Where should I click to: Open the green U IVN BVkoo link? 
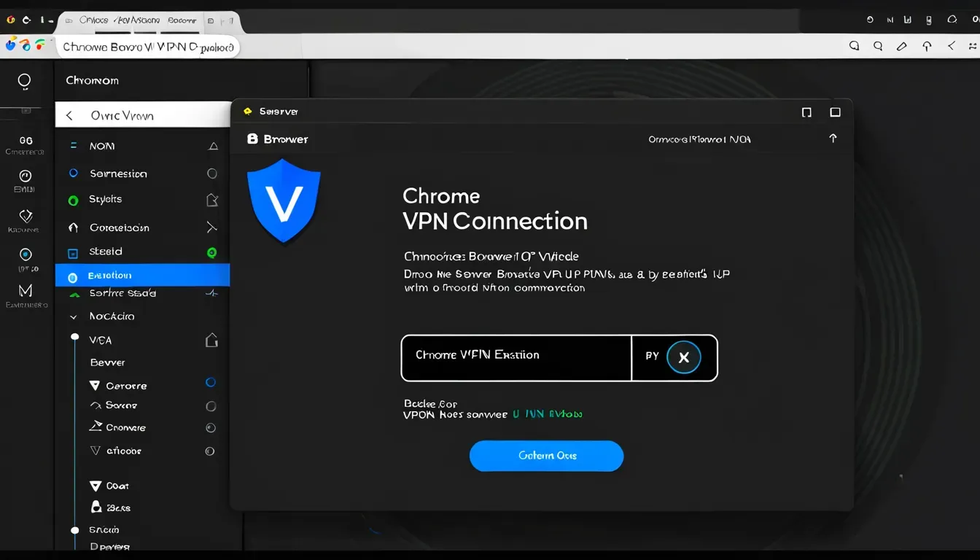click(547, 413)
